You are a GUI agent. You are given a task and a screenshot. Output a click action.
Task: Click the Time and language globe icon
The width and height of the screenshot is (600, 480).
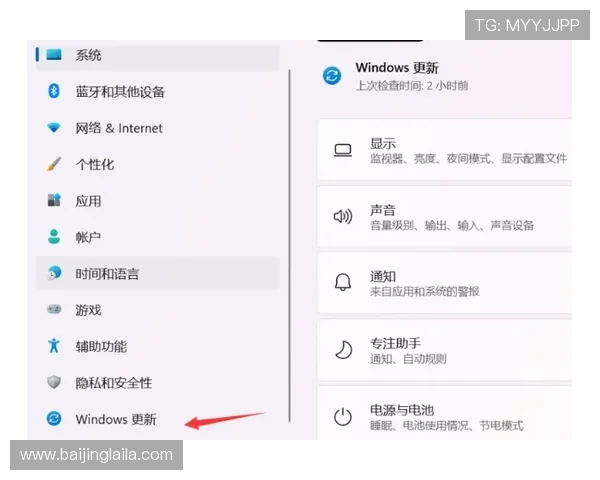(54, 273)
